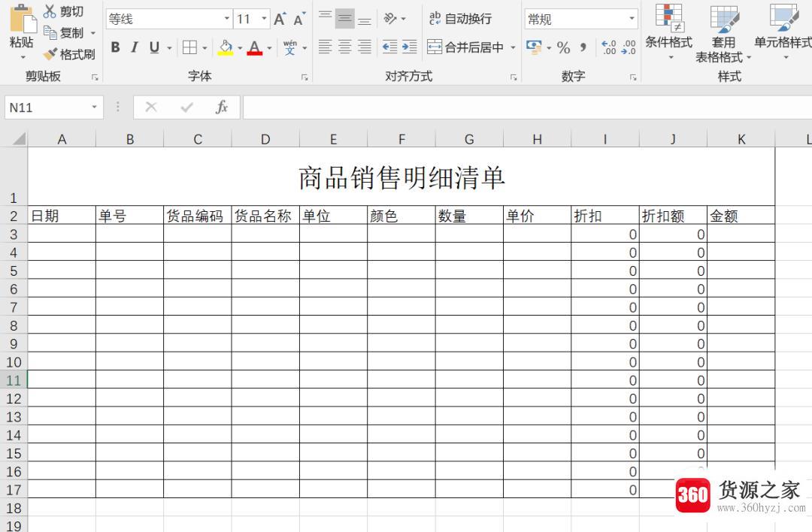The height and width of the screenshot is (532, 812).
Task: Open the number format (常规) dropdown
Action: (x=632, y=19)
